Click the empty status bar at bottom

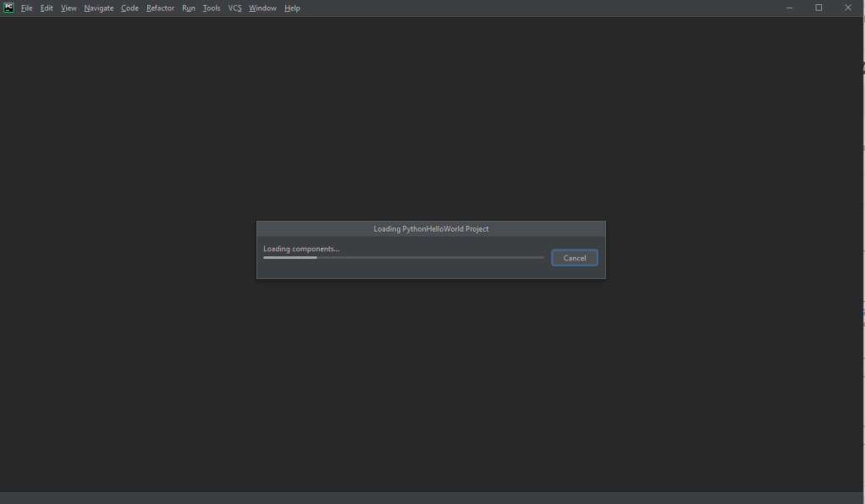tap(432, 498)
